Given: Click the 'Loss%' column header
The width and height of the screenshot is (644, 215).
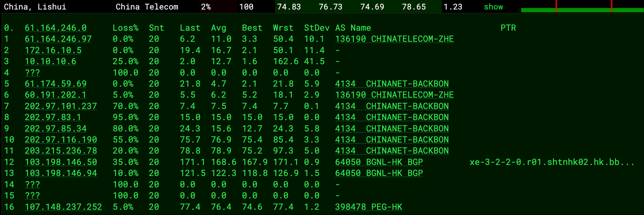Looking at the screenshot, I should [x=126, y=28].
